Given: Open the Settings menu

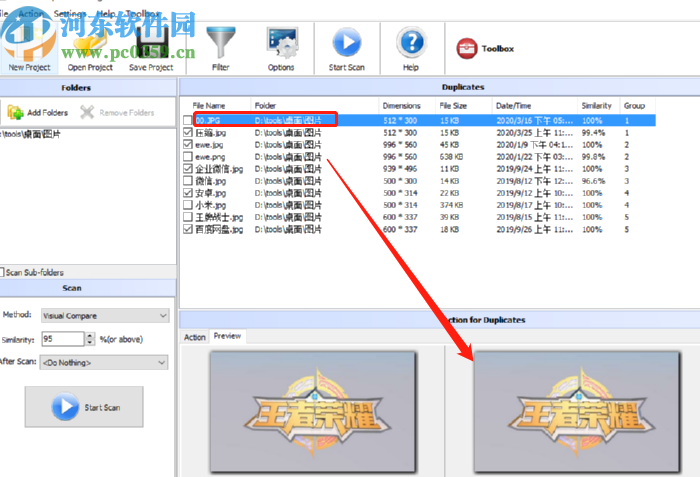Looking at the screenshot, I should tap(69, 14).
